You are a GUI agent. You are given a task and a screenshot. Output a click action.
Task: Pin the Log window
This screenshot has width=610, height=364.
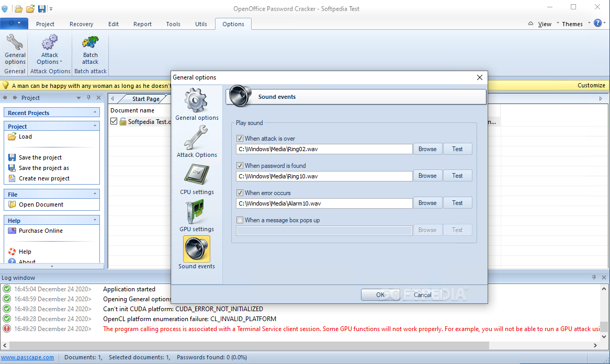[594, 277]
